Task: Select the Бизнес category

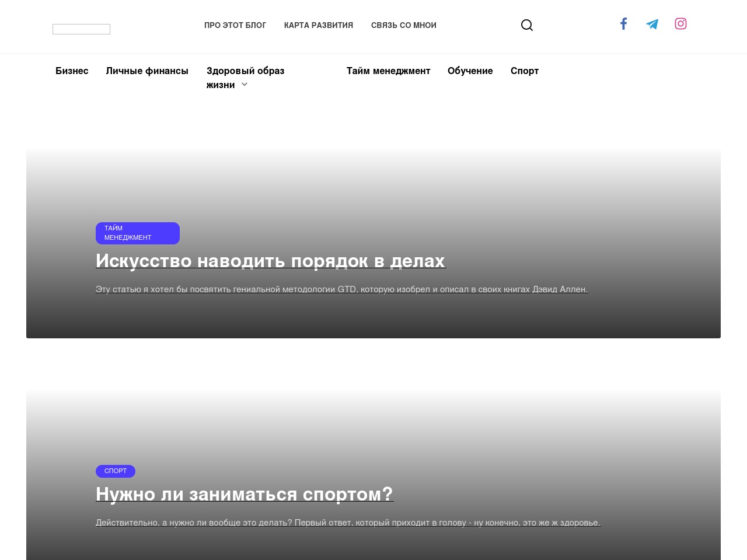Action: [x=72, y=71]
